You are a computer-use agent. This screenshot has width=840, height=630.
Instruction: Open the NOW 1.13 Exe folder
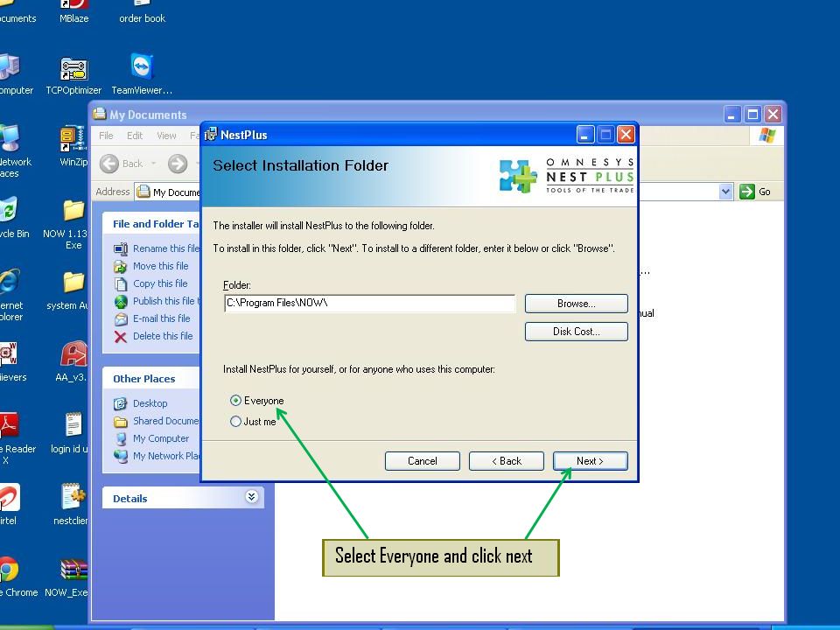tap(73, 212)
